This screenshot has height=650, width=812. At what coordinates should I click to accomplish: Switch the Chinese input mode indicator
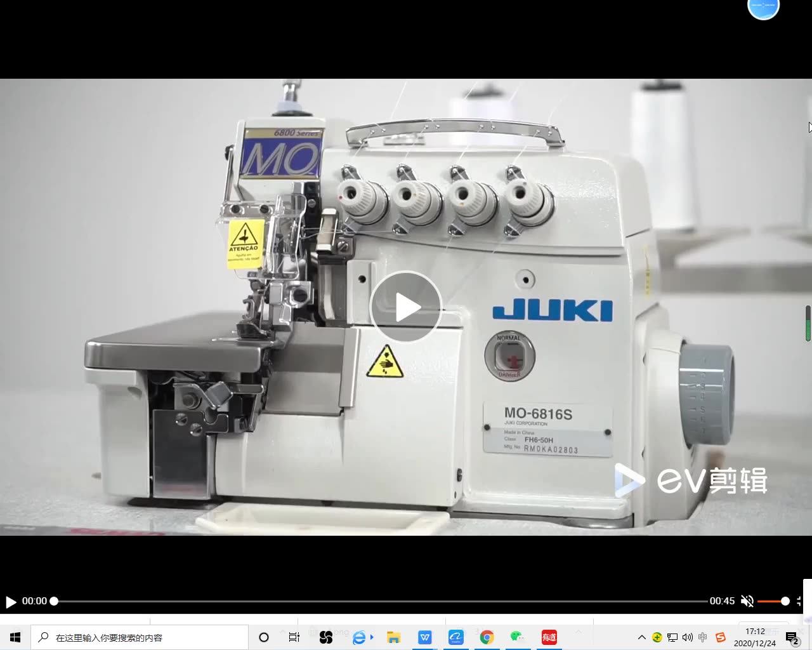pos(703,637)
